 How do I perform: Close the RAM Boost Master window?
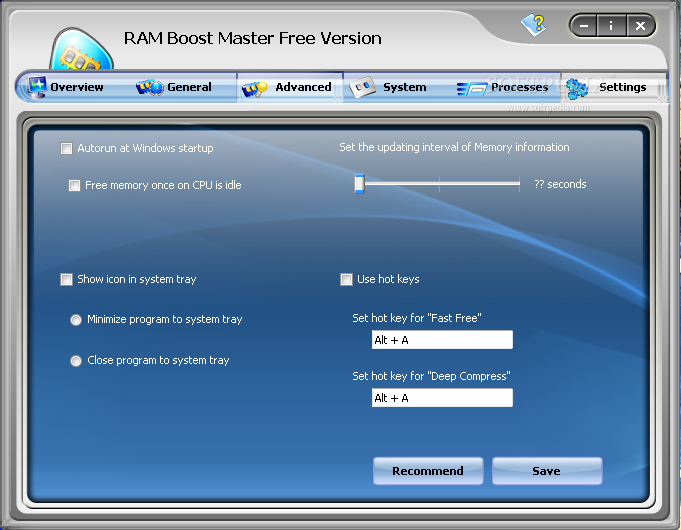tap(640, 26)
